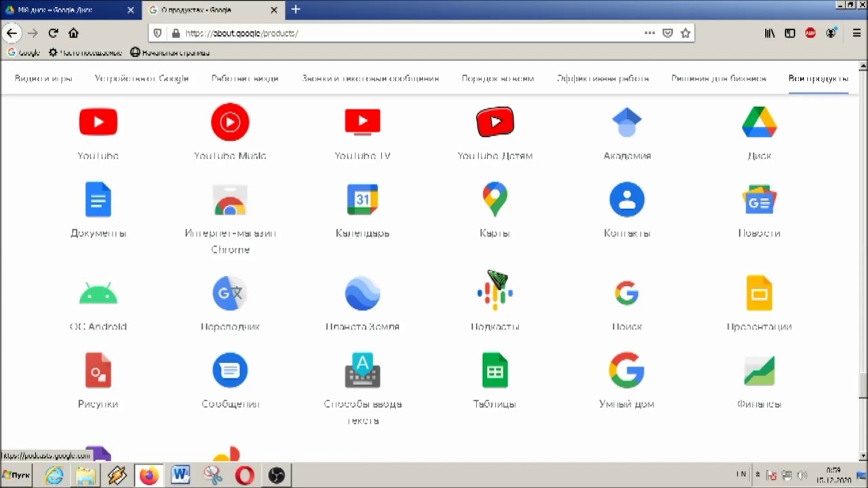Select the Все продукты category tab

[818, 79]
